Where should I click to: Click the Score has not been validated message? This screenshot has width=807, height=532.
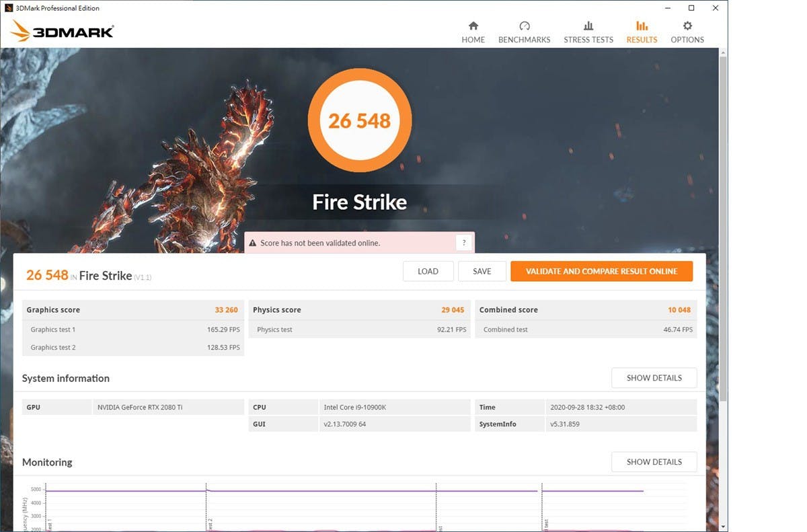[320, 243]
